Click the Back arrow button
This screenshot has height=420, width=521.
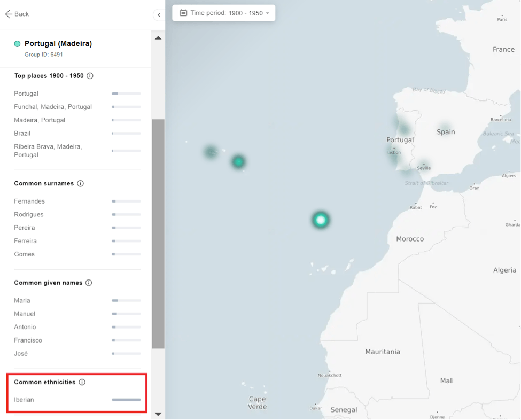pos(17,14)
